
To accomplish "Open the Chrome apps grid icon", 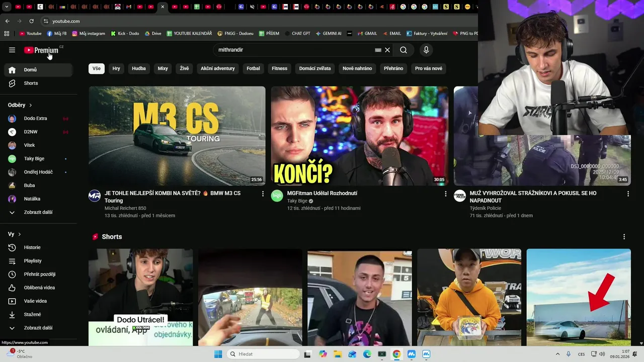I will pos(7,34).
